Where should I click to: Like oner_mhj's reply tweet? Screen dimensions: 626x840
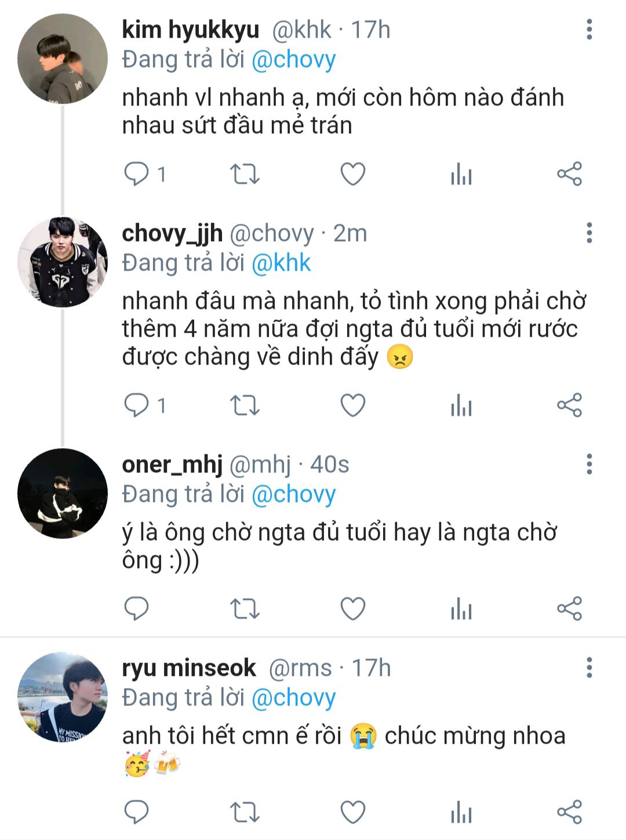352,608
